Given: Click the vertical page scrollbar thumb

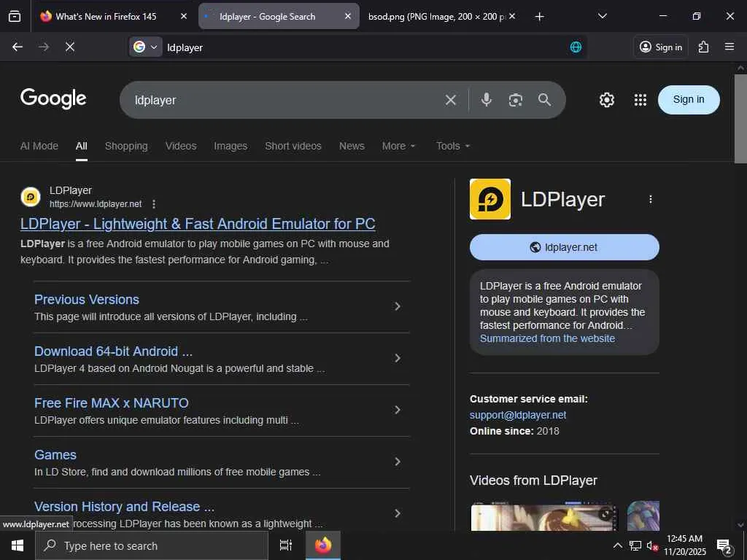Looking at the screenshot, I should point(740,119).
